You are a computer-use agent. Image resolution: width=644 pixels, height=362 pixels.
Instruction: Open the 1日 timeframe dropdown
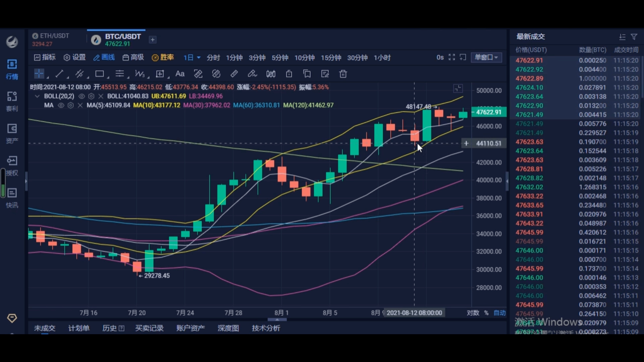(x=192, y=58)
